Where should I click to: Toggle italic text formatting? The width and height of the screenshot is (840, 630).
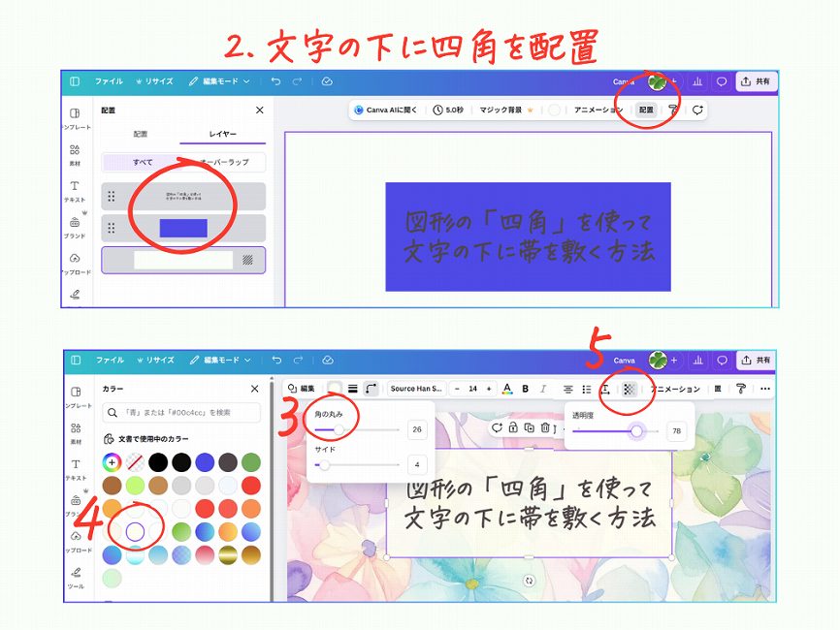point(543,389)
